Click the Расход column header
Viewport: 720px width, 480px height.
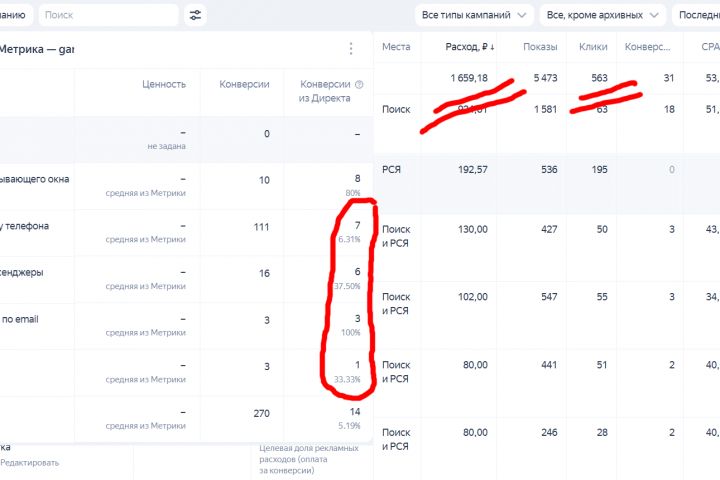(x=465, y=47)
